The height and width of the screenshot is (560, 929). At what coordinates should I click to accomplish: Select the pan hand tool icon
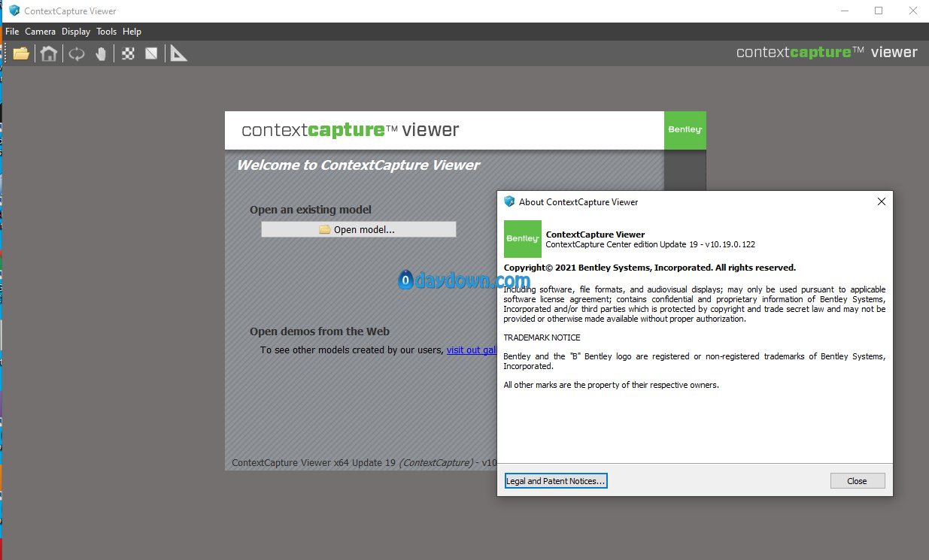click(x=101, y=53)
